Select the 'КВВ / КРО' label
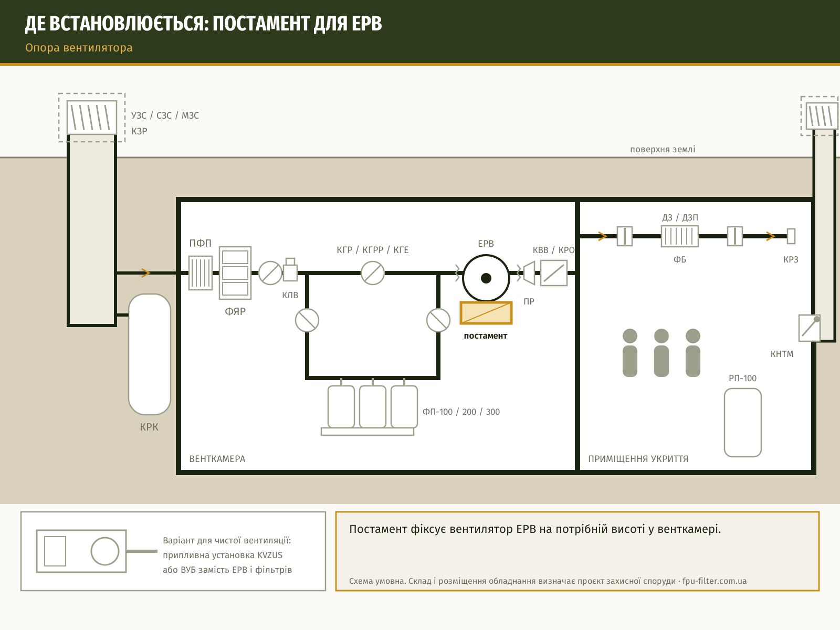The height and width of the screenshot is (630, 840). click(554, 250)
